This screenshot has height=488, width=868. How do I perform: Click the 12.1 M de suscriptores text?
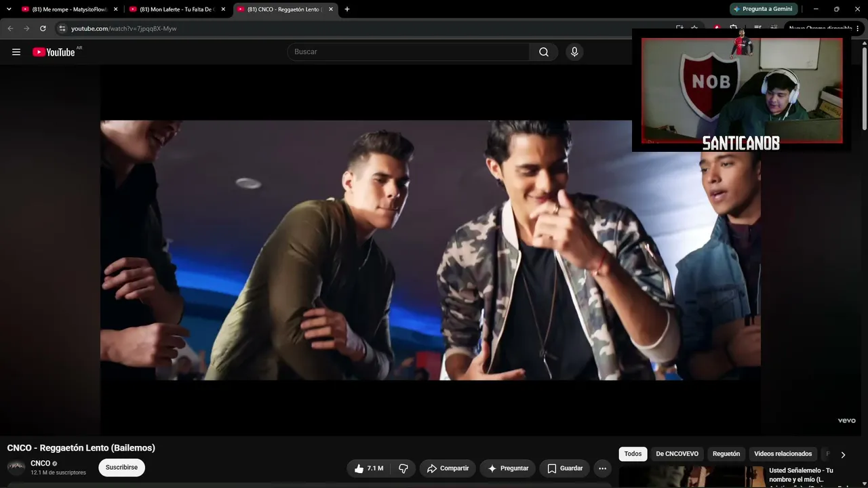pos(58,472)
